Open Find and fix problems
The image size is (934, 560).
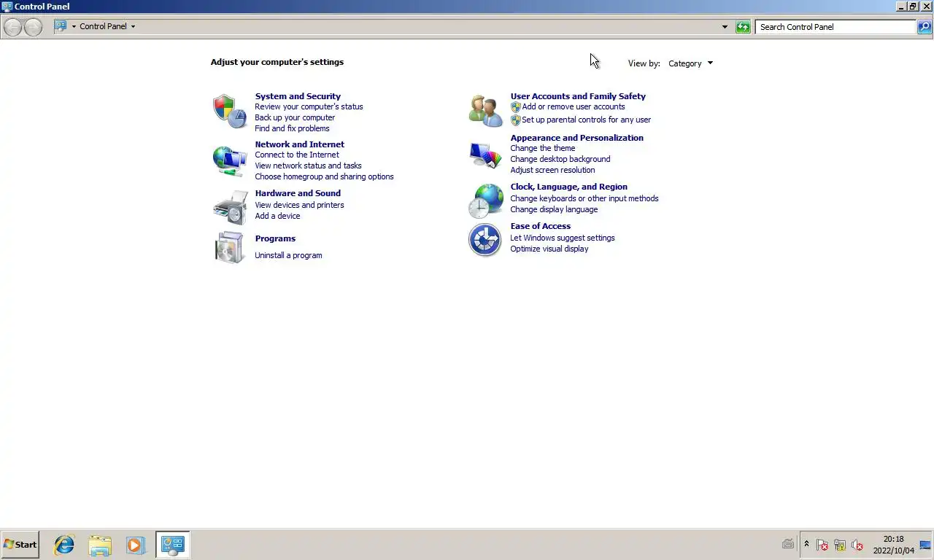click(292, 128)
